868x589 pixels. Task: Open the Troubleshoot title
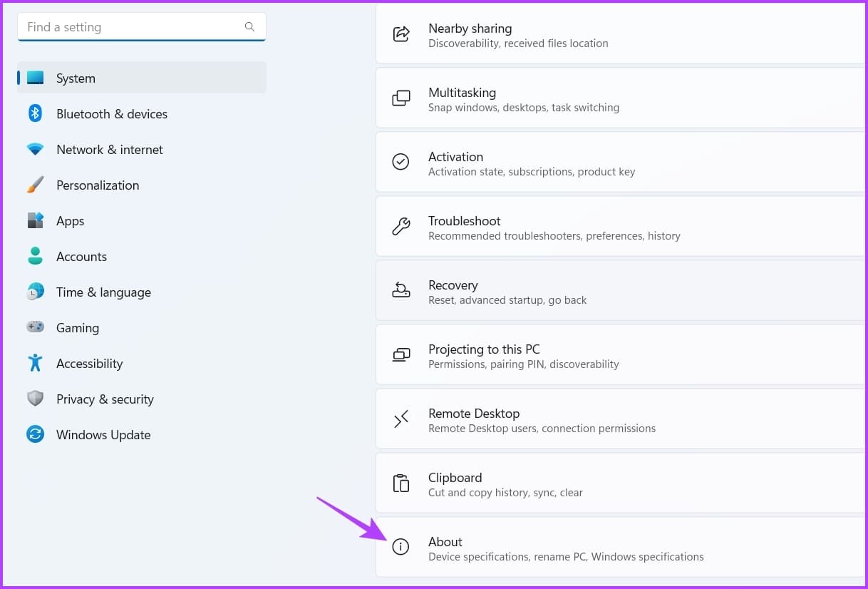tap(464, 221)
